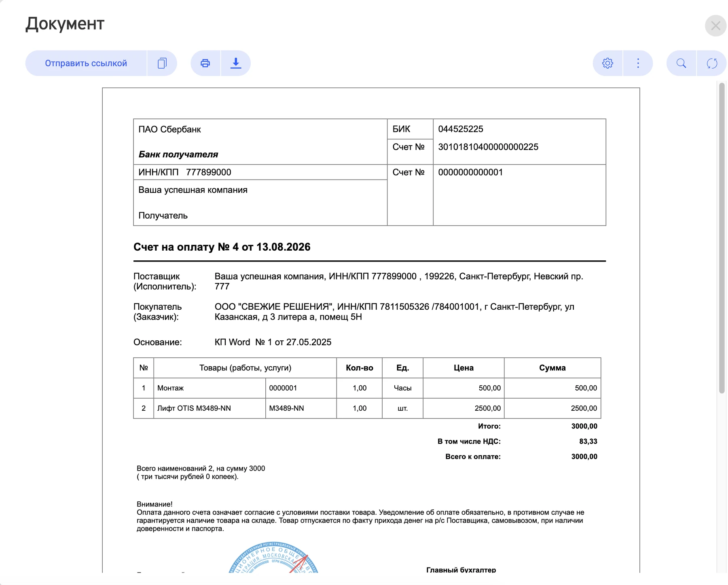The width and height of the screenshot is (728, 585).
Task: Click the «Сумма» column header
Action: coord(552,368)
